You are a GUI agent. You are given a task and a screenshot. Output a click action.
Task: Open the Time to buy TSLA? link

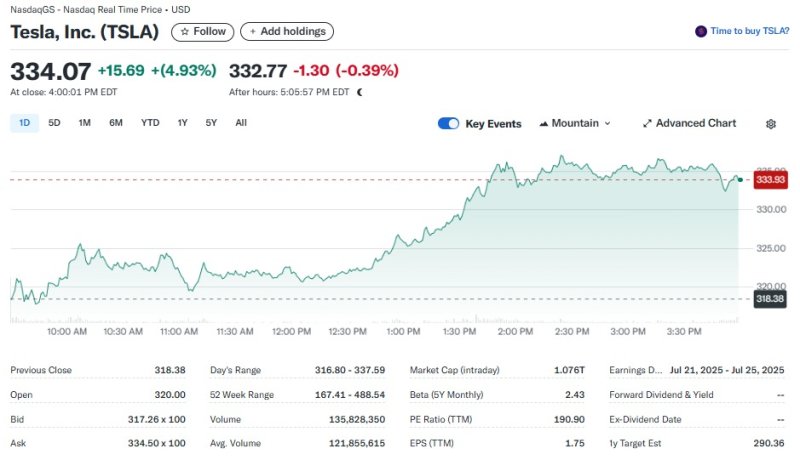(749, 32)
